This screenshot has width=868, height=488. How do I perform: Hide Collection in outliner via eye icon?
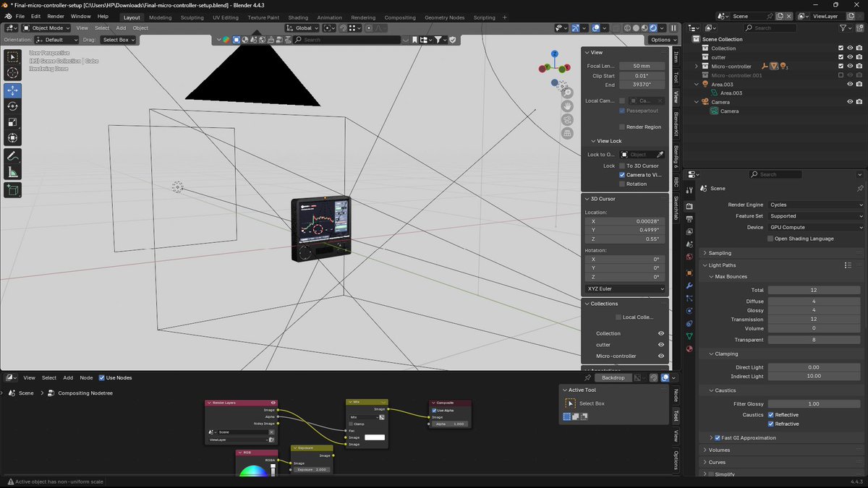pos(850,48)
